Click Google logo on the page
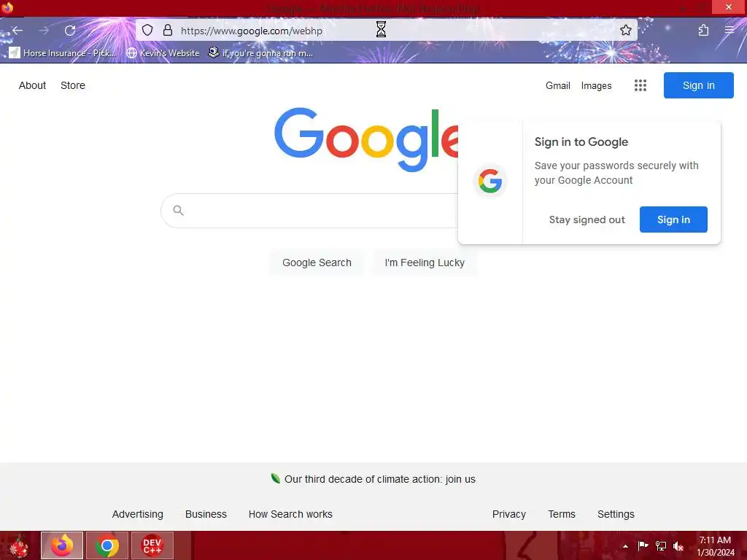 tap(366, 139)
